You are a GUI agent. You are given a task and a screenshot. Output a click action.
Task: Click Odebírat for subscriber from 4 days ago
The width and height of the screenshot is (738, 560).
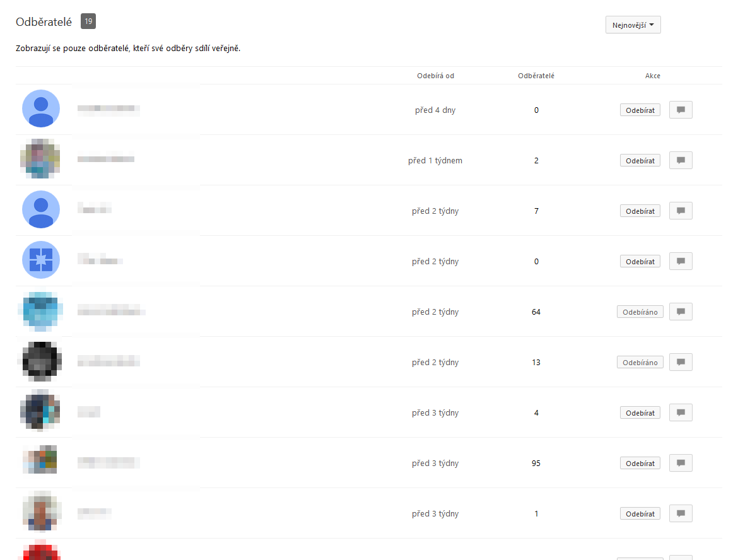coord(640,110)
